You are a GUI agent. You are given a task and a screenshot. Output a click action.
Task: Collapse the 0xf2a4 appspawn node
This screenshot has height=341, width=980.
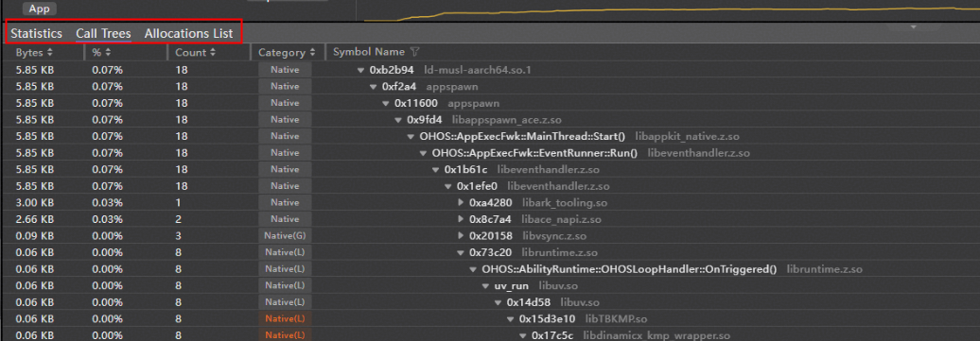pos(373,87)
